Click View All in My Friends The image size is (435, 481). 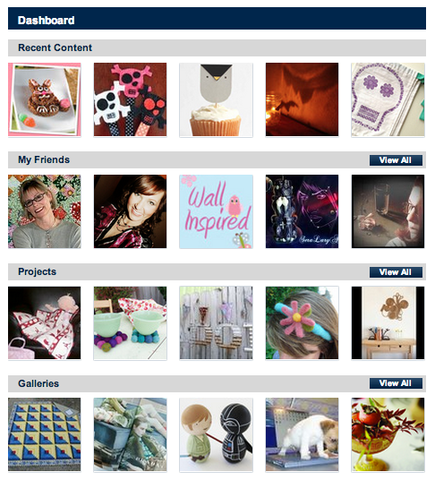pos(396,160)
